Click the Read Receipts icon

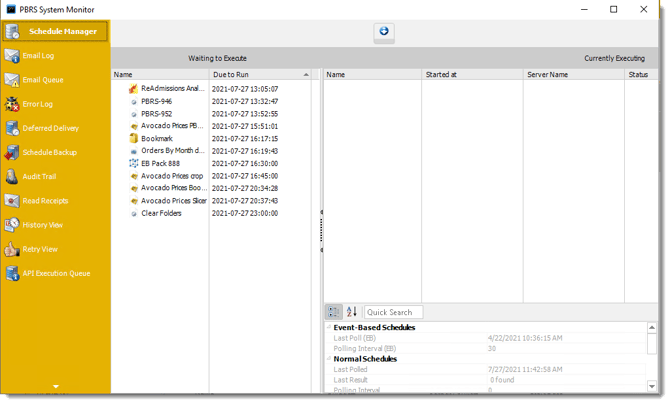(12, 201)
